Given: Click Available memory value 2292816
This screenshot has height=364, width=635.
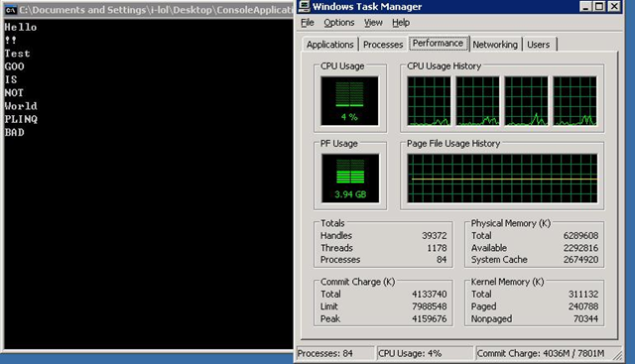Looking at the screenshot, I should click(x=580, y=248).
